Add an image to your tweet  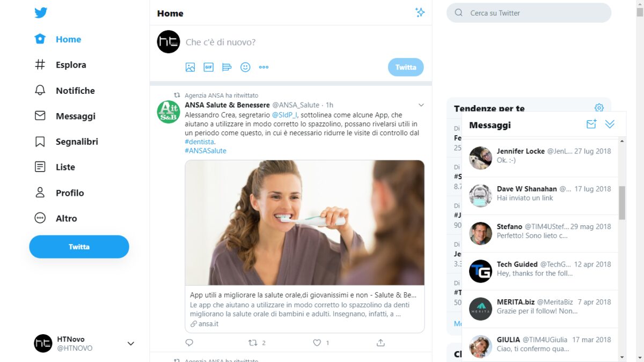(x=191, y=67)
